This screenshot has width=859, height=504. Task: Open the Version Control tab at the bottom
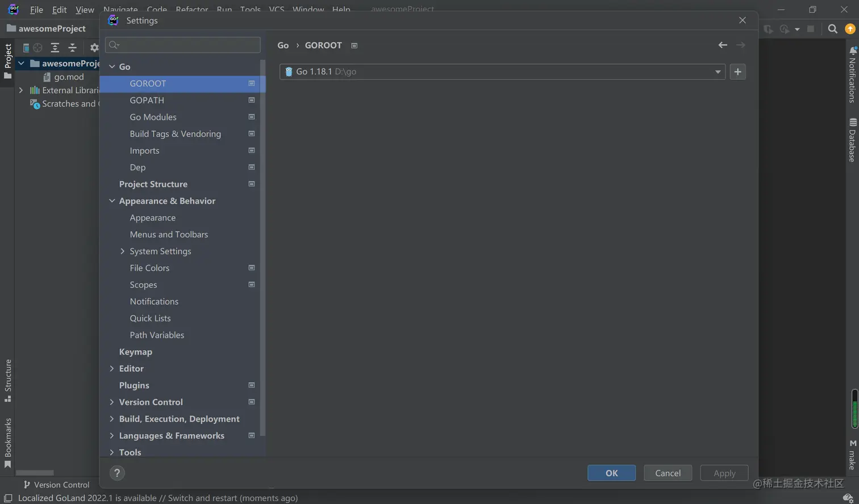(56, 485)
